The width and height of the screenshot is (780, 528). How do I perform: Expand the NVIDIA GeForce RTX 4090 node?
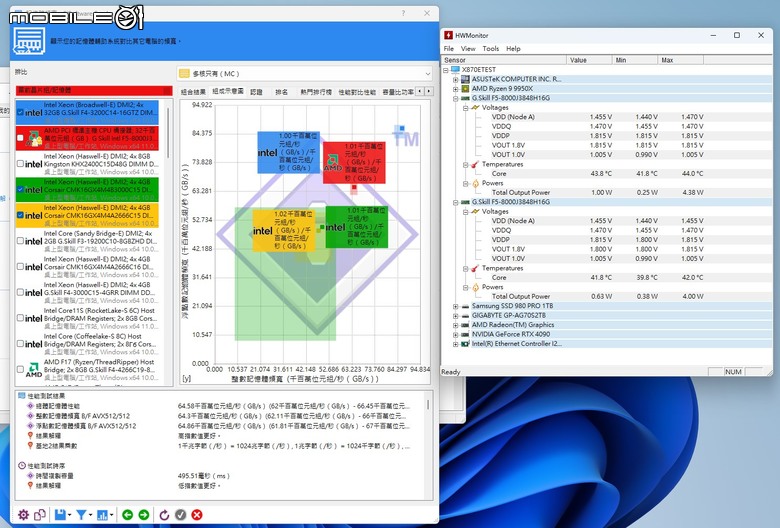pos(456,334)
